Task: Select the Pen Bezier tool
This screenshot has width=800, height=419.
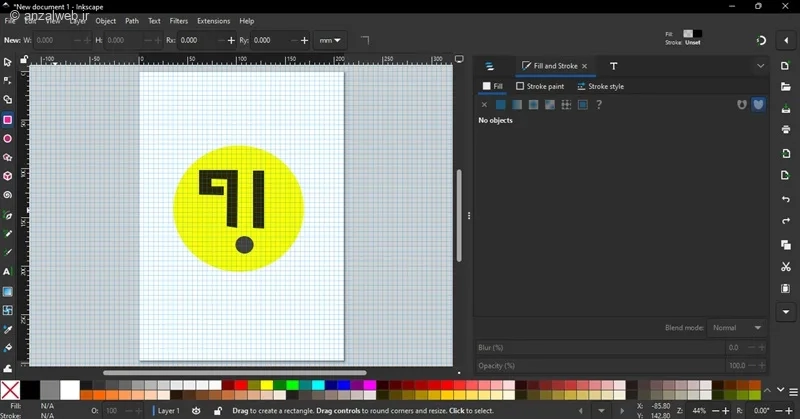Action: coord(8,215)
